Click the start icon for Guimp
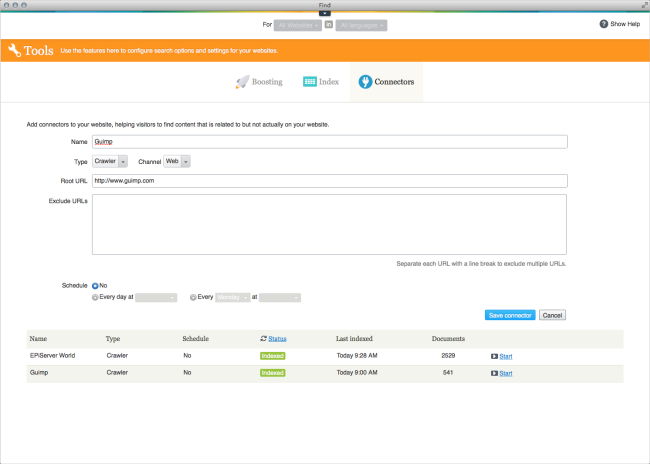650x464 pixels. tap(494, 373)
